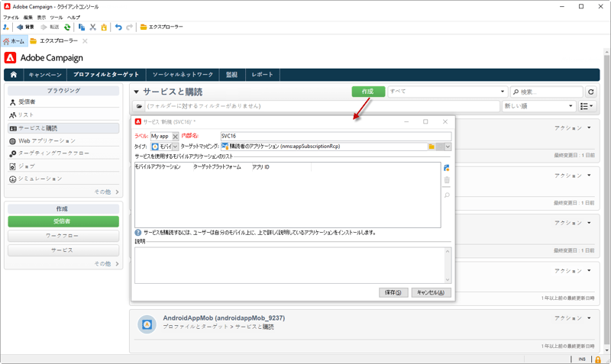Open the ソーシャルネットワーク navigation tab
Image resolution: width=611 pixels, height=364 pixels.
(183, 74)
